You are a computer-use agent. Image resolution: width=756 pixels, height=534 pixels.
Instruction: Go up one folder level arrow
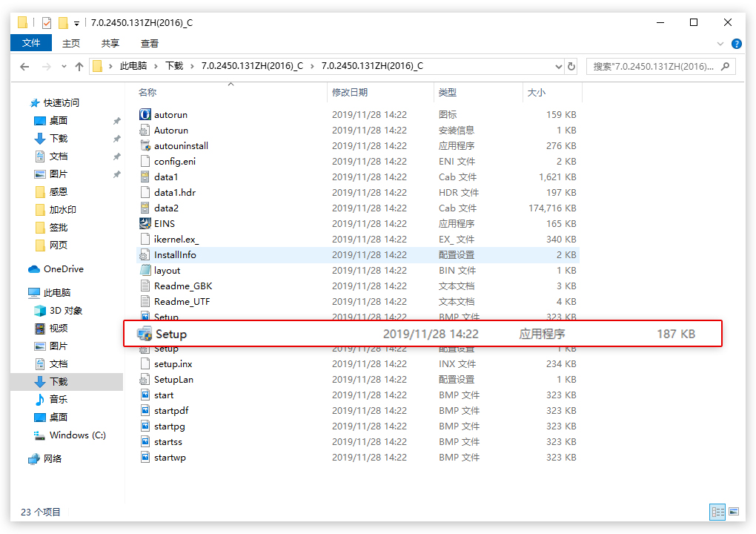tap(79, 67)
